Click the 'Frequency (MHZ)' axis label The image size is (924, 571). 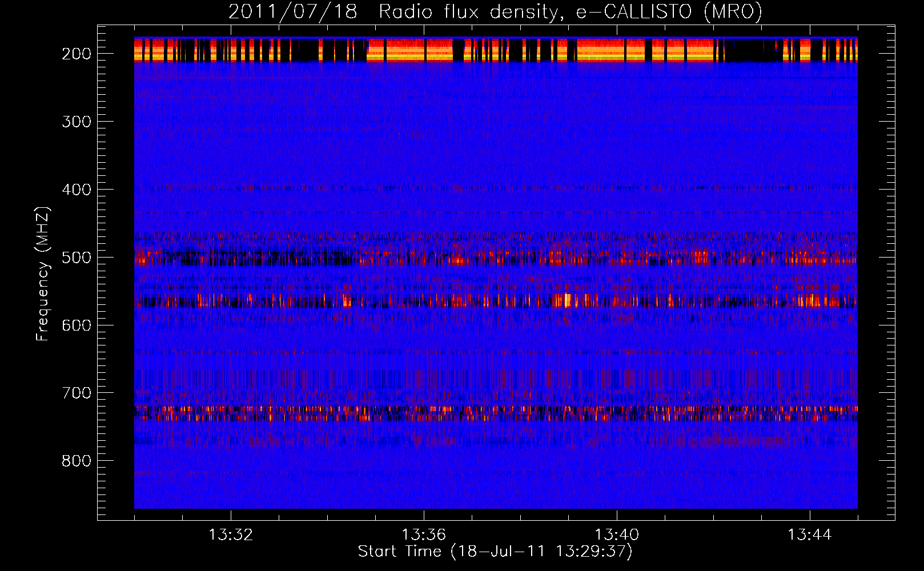pyautogui.click(x=43, y=274)
